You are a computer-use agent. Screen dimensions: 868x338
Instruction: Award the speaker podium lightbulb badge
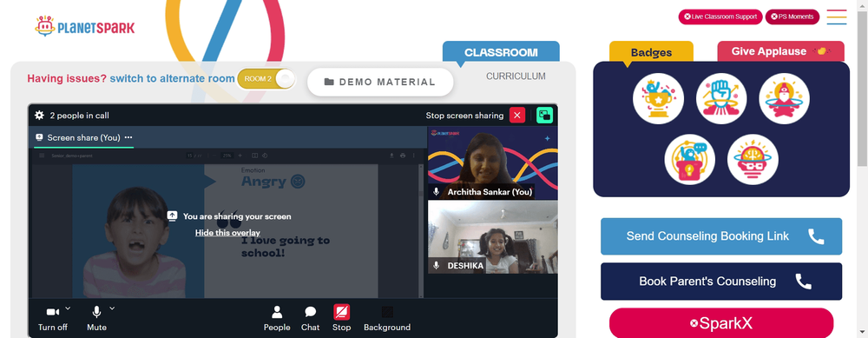[690, 160]
